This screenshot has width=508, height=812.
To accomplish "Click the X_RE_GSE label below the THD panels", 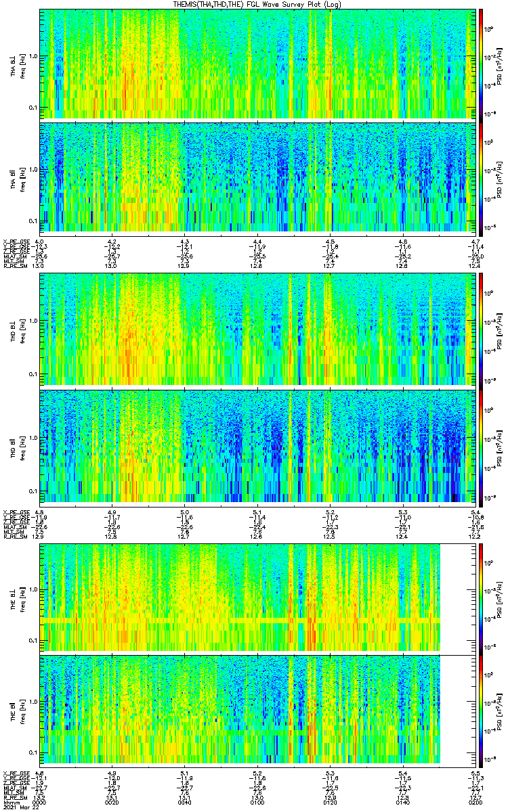I will [16, 511].
